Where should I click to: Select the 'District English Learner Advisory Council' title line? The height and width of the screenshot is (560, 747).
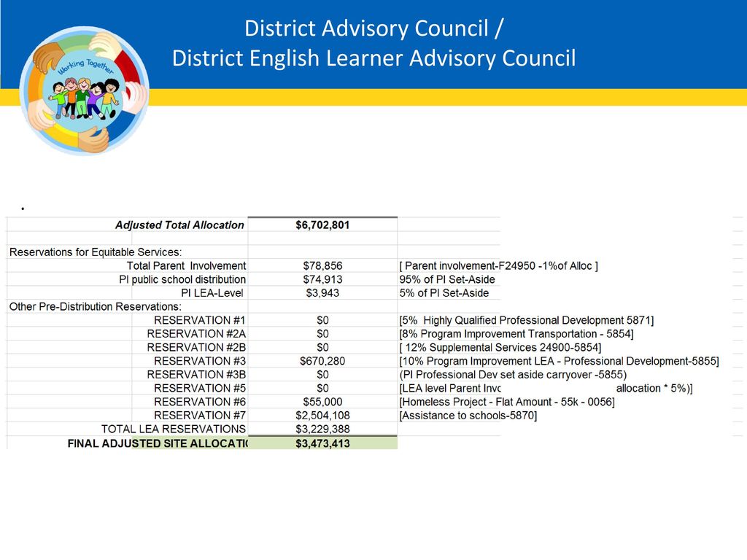pyautogui.click(x=373, y=58)
